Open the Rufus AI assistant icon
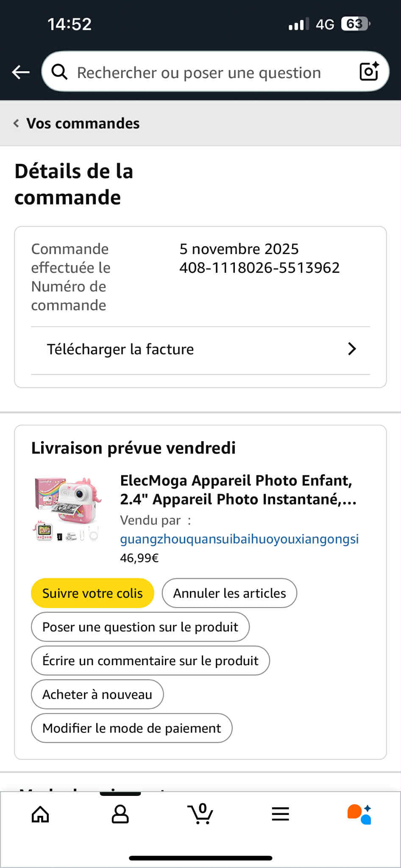The height and width of the screenshot is (868, 401). (x=359, y=814)
